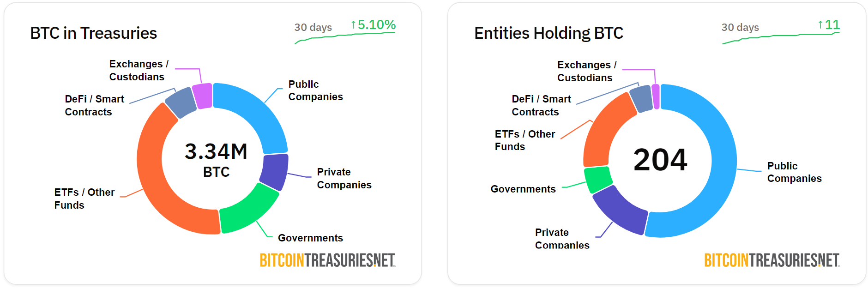Open the BitcoinTreasuries.net logo in right card
This screenshot has height=295, width=868.
click(772, 260)
